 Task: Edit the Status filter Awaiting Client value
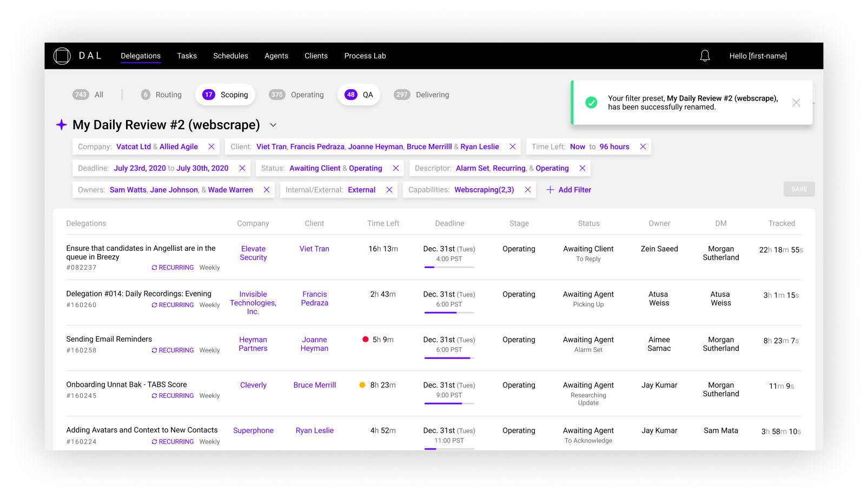click(315, 168)
